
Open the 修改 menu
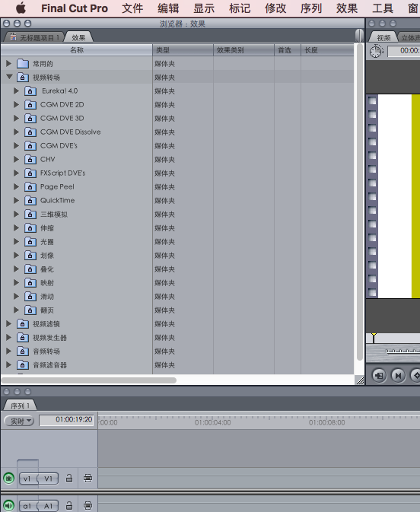click(275, 8)
